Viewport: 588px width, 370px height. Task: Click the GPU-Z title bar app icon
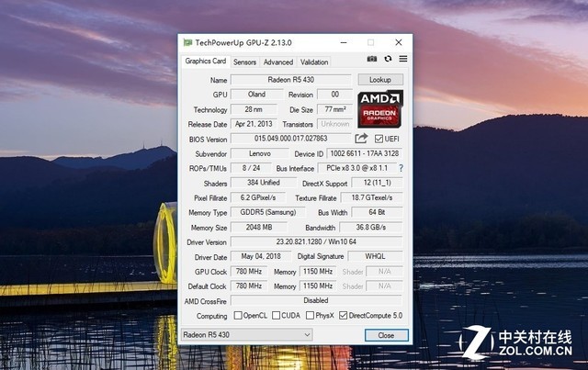pyautogui.click(x=187, y=42)
